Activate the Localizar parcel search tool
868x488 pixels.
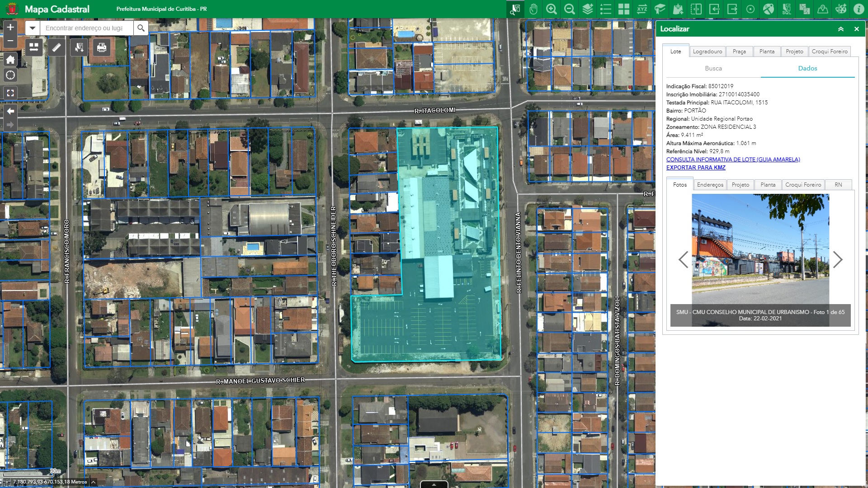515,9
